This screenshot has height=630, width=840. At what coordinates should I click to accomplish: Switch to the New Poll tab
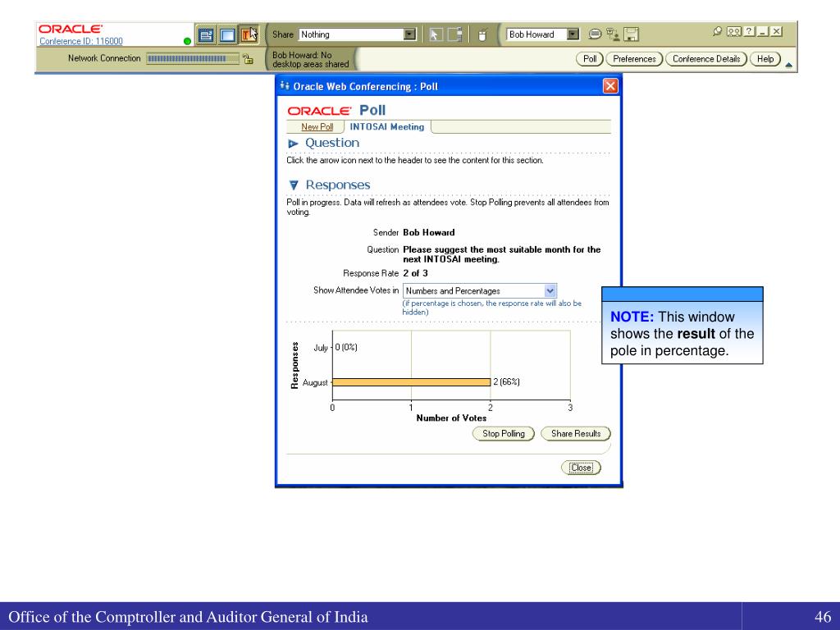(x=317, y=127)
